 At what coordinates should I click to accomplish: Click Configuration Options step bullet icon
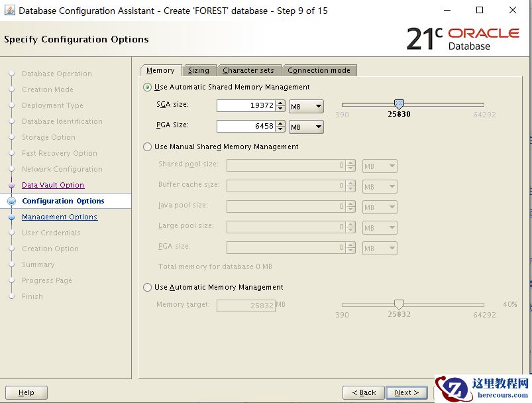click(x=11, y=201)
